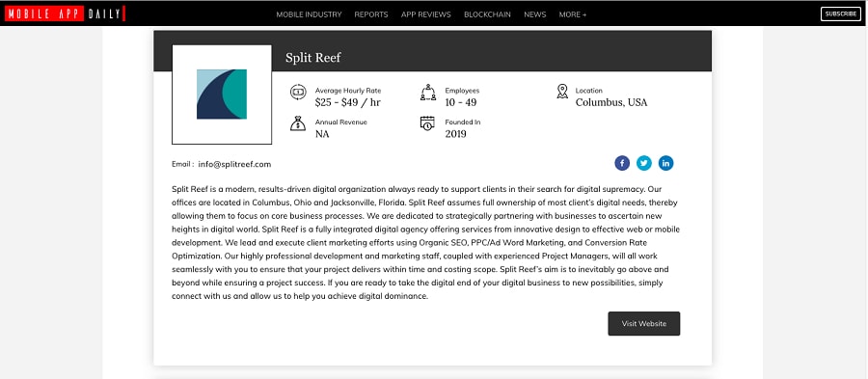Click the info@splitreef.com email address
This screenshot has height=379, width=868.
click(x=234, y=164)
